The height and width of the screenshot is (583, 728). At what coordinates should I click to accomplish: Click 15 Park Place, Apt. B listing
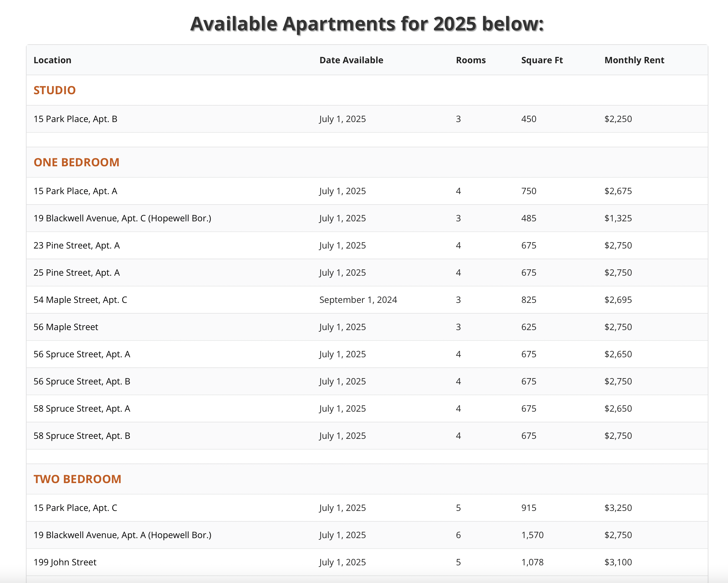click(x=75, y=119)
